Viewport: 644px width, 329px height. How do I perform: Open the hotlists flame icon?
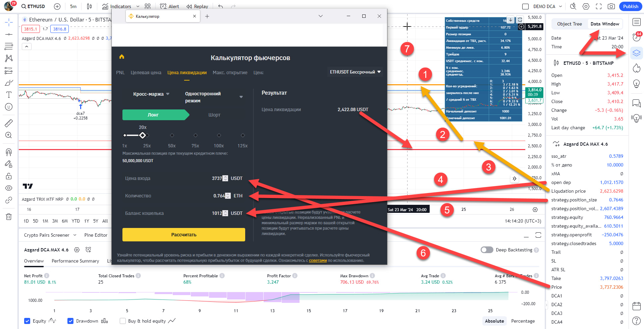tap(636, 68)
